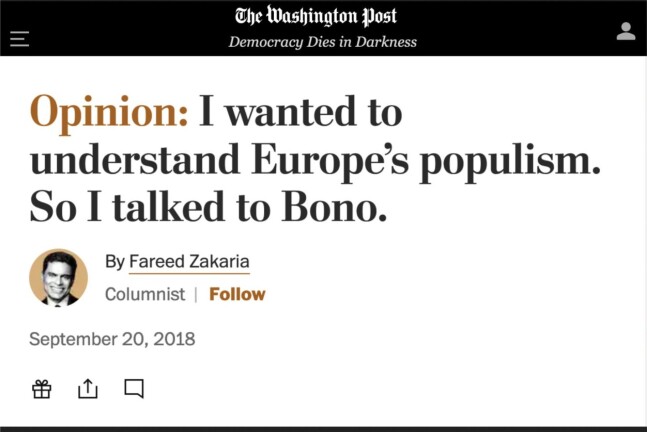Screen dimensions: 647x432
Task: Click headline line "understand Europe's populism."
Action: click(315, 161)
